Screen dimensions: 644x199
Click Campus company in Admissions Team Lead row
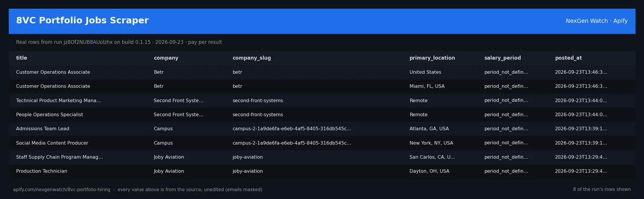(x=163, y=129)
